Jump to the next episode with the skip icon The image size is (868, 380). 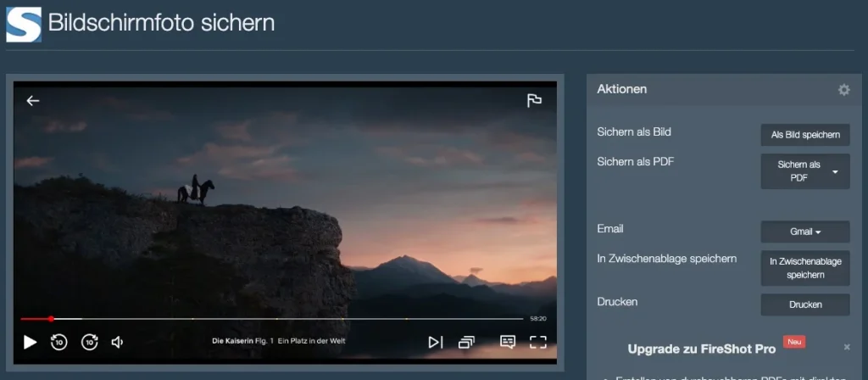(436, 343)
